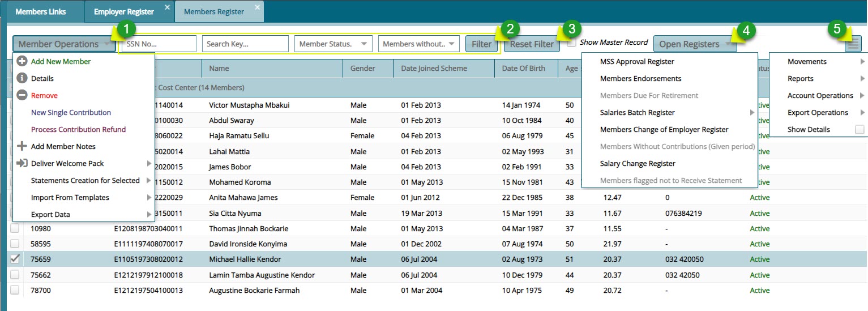Open Members Change of Employer Register

[664, 130]
